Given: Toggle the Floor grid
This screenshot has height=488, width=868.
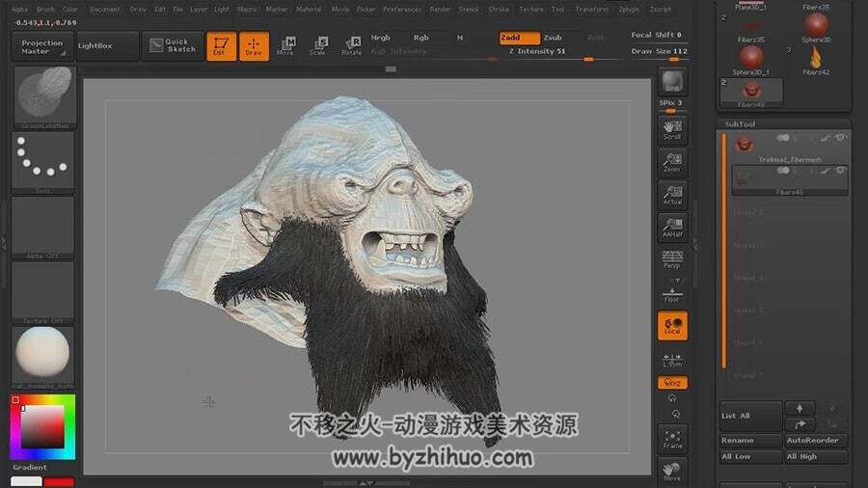Looking at the screenshot, I should click(x=672, y=295).
